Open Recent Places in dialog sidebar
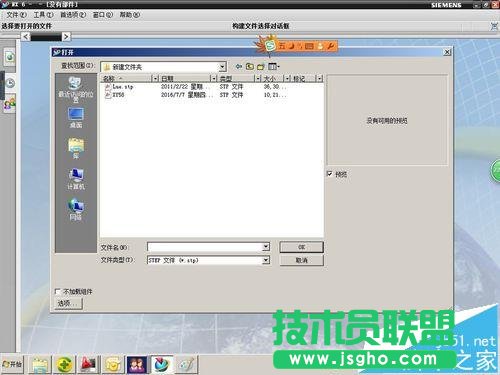Viewport: 500px width, 375px height. [x=76, y=89]
